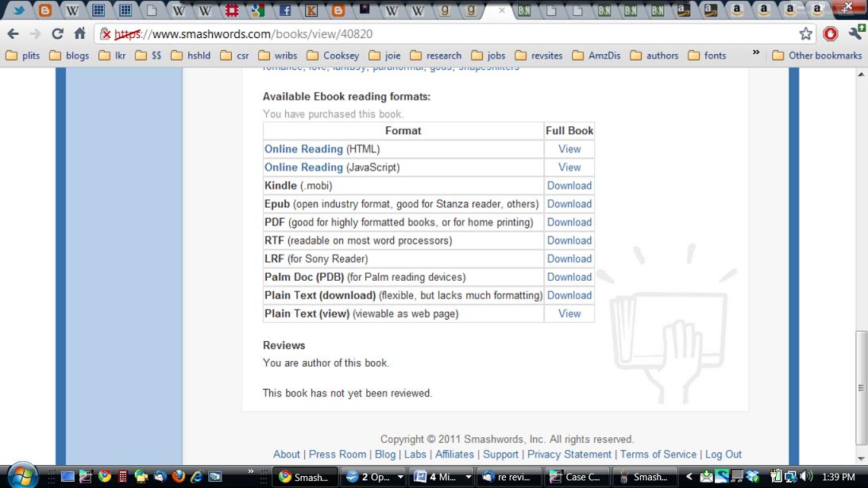Open the Support footer link
The height and width of the screenshot is (488, 868).
pyautogui.click(x=500, y=454)
